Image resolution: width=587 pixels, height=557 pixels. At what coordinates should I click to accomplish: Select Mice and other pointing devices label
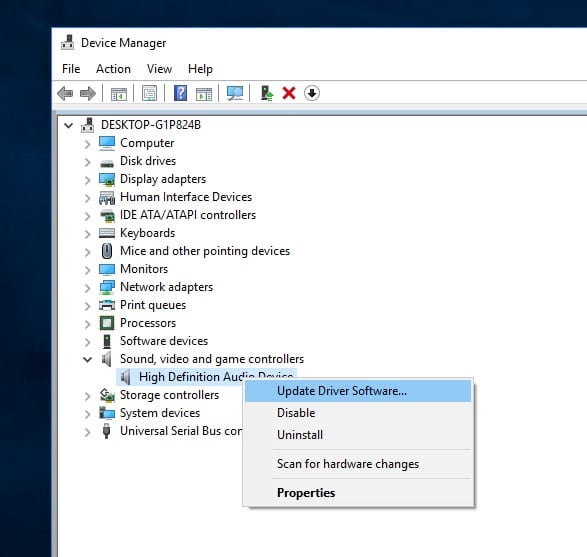tap(205, 251)
